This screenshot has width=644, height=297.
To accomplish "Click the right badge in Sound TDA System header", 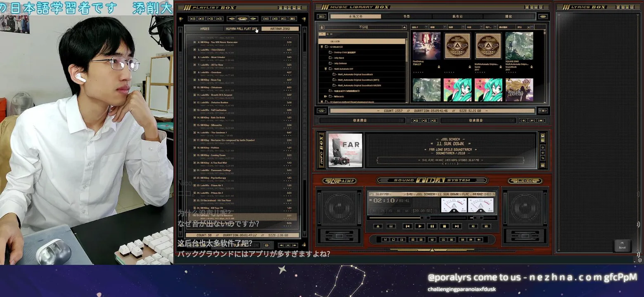I will 525,181.
